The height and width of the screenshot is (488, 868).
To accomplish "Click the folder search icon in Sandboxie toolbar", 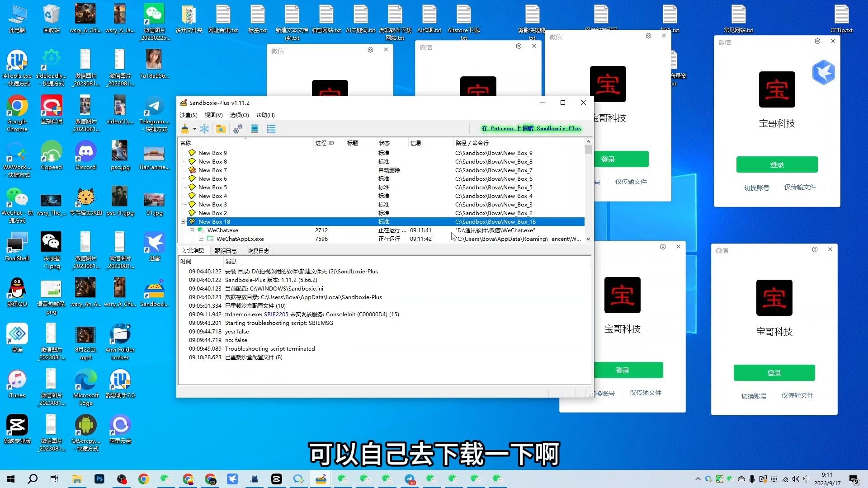I will [221, 129].
